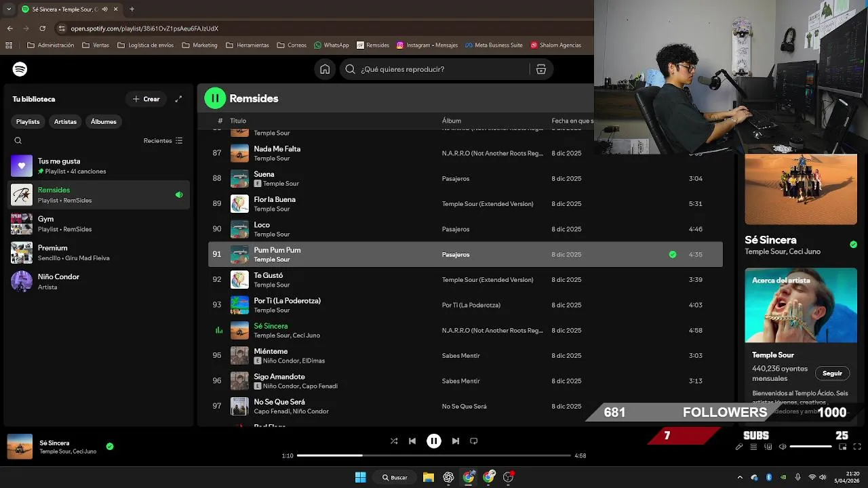
Task: Open the Herramientas bookmarks folder
Action: [x=248, y=45]
